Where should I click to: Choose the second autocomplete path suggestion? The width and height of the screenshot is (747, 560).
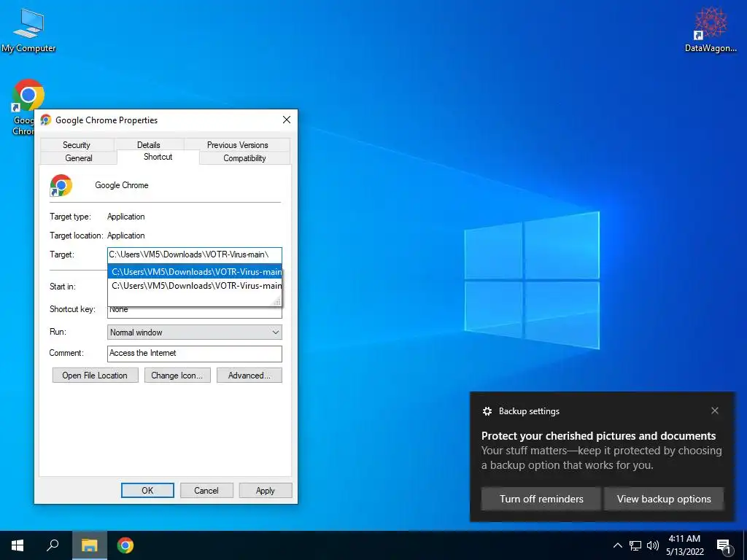tap(194, 286)
